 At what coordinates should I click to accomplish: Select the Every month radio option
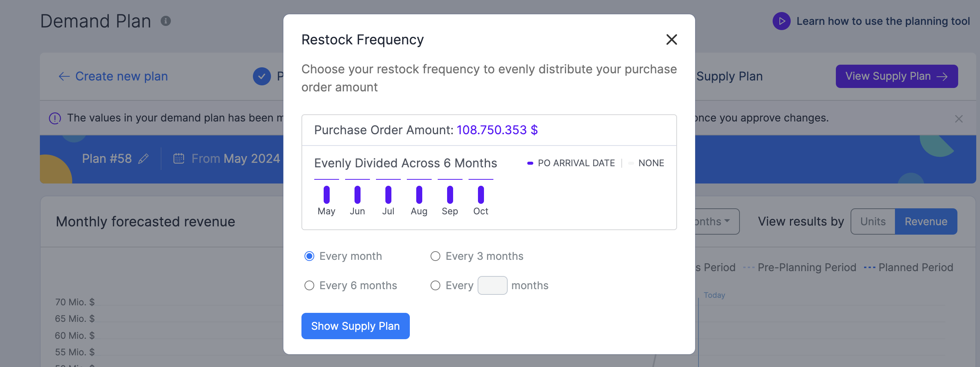tap(309, 256)
